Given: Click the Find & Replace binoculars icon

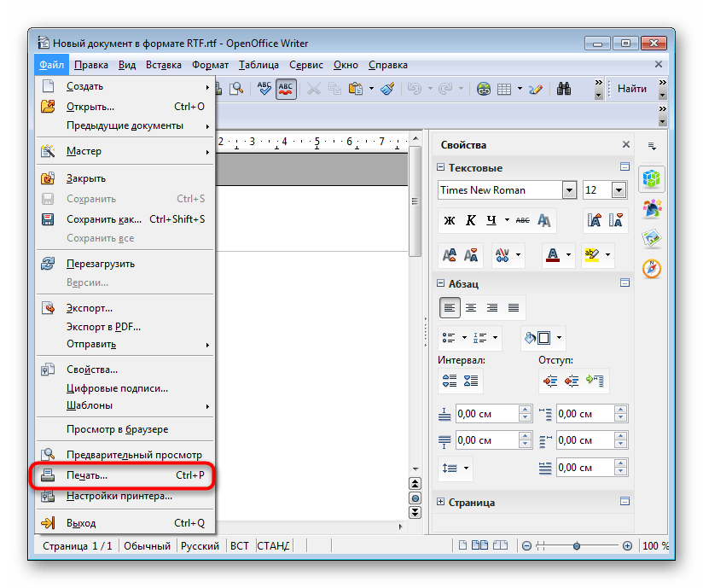Looking at the screenshot, I should point(564,88).
